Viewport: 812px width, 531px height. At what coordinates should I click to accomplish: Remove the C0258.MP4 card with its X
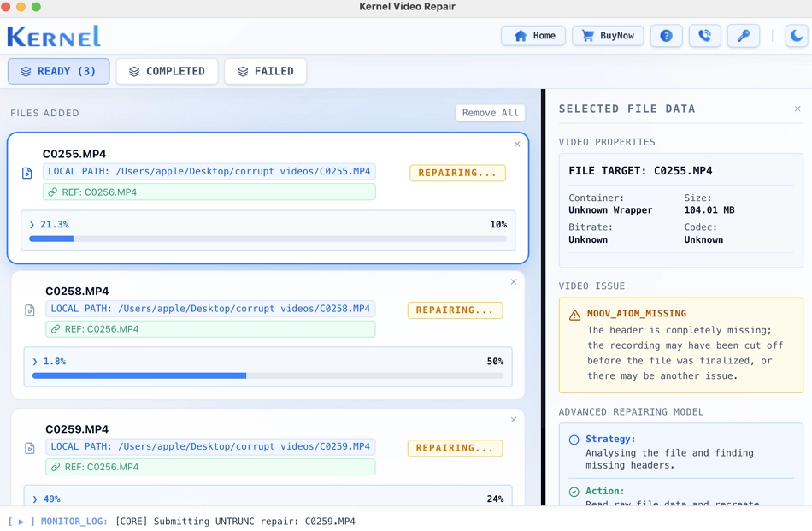click(x=514, y=282)
